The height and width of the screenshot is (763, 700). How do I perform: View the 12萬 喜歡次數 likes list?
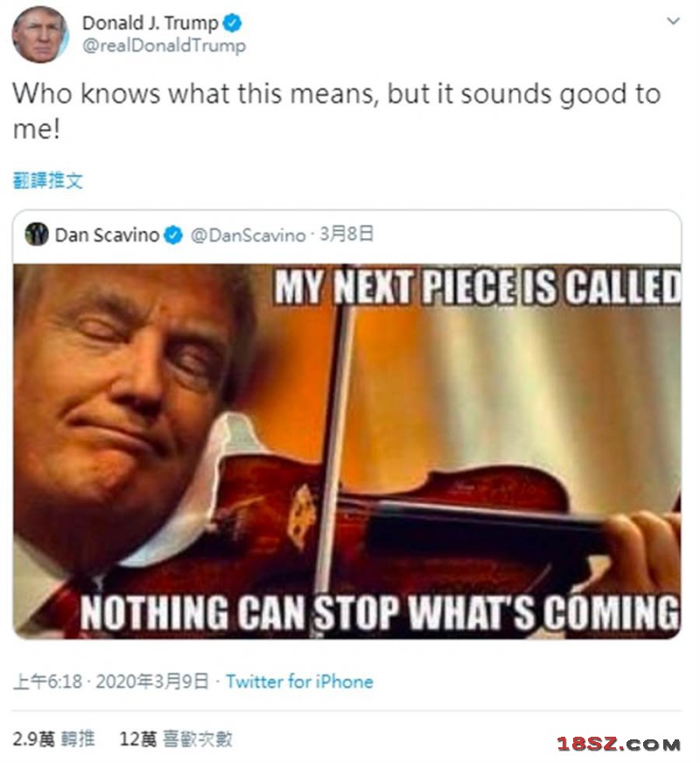pos(176,739)
